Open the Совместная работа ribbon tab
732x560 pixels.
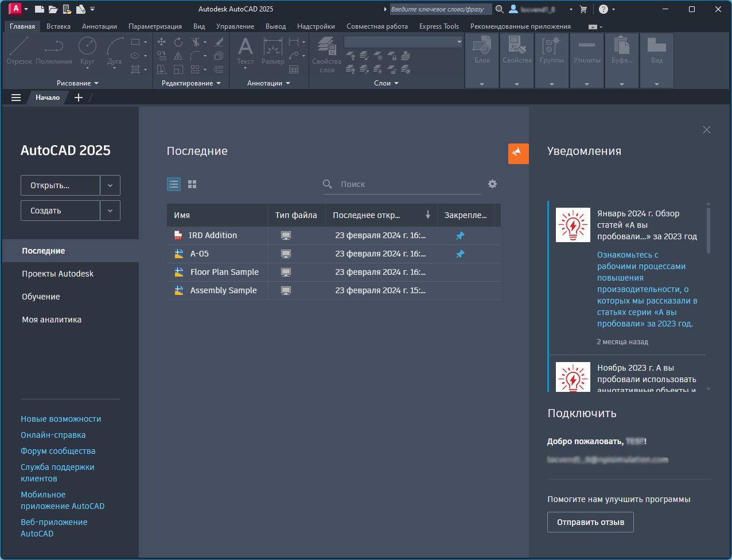point(377,26)
